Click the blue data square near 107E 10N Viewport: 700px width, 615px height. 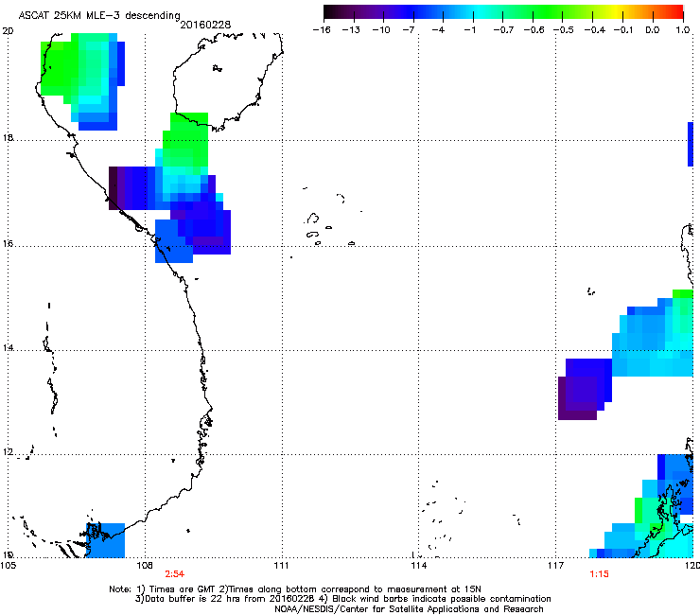(105, 540)
